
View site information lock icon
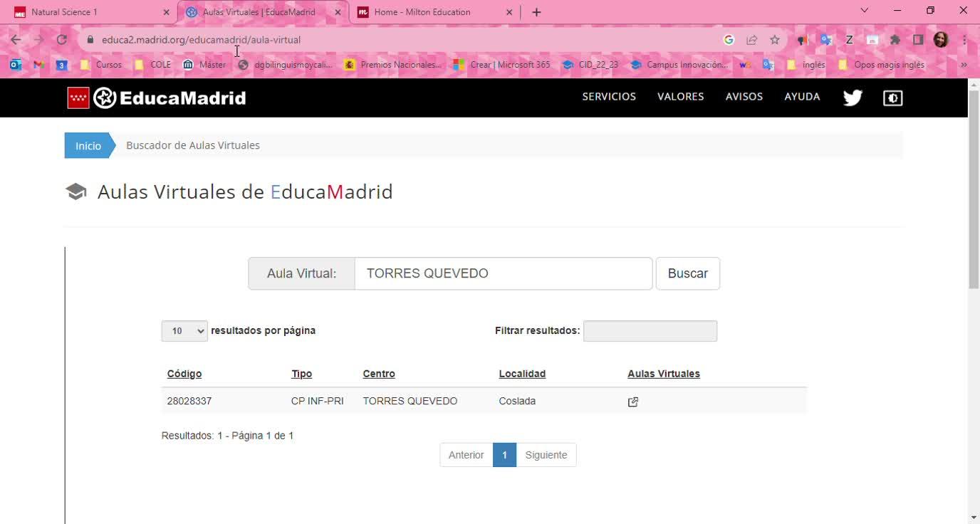click(90, 40)
